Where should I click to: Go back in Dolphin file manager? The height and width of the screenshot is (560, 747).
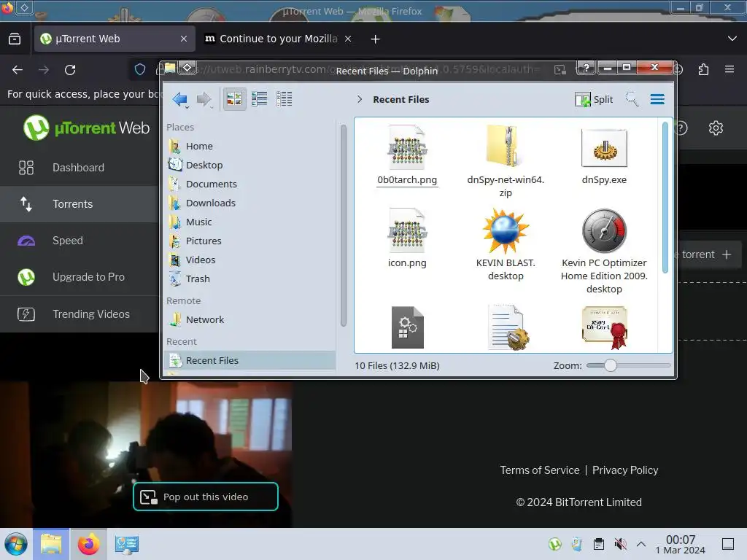tap(180, 99)
